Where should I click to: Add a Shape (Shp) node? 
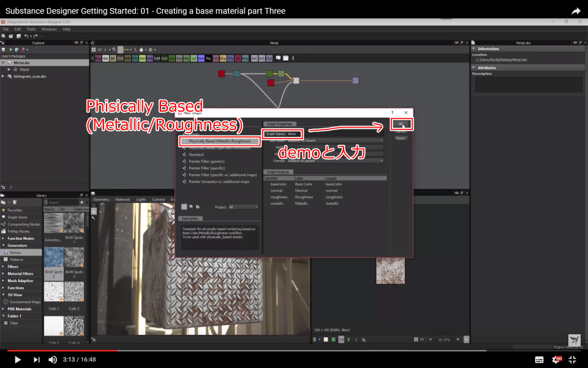(223, 59)
